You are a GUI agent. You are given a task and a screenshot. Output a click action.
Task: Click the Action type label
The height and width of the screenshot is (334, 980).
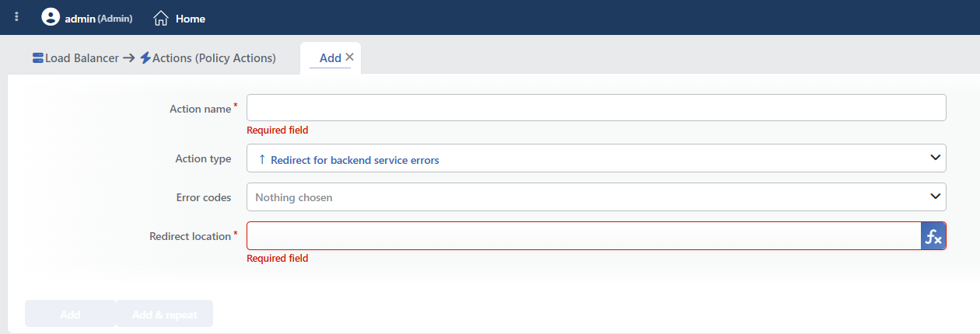pos(203,158)
